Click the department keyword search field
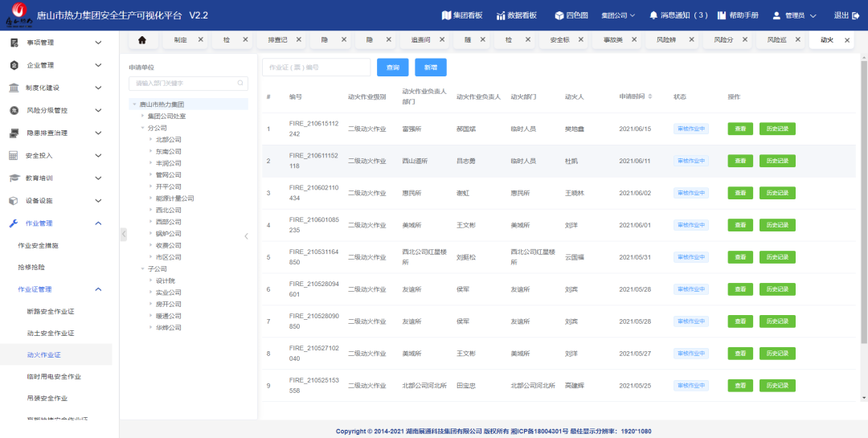This screenshot has width=868, height=438. (x=188, y=83)
